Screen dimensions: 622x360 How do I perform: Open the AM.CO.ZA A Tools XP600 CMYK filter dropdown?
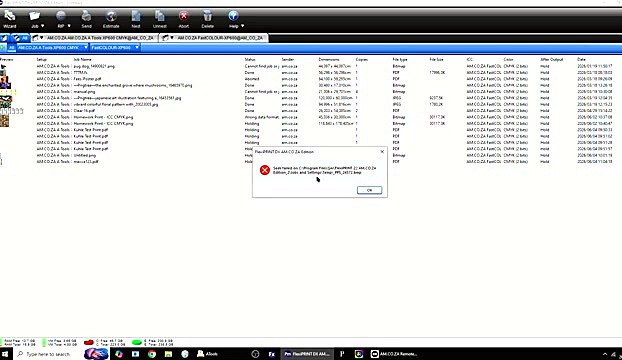click(85, 48)
